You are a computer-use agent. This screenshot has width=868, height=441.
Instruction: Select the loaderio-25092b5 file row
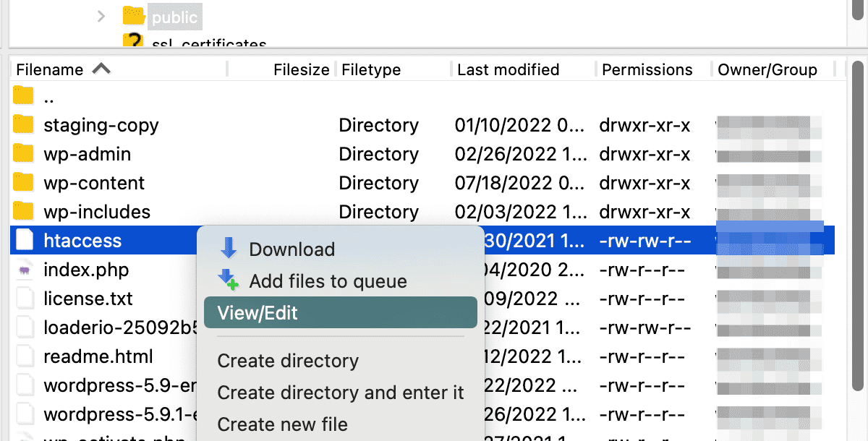(109, 327)
